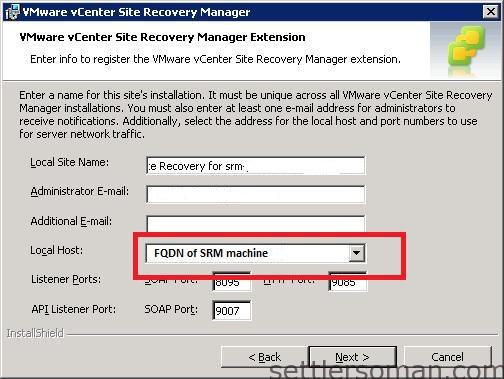504x379 pixels.
Task: Click the "Additional E-mail:" label
Action: (x=71, y=221)
